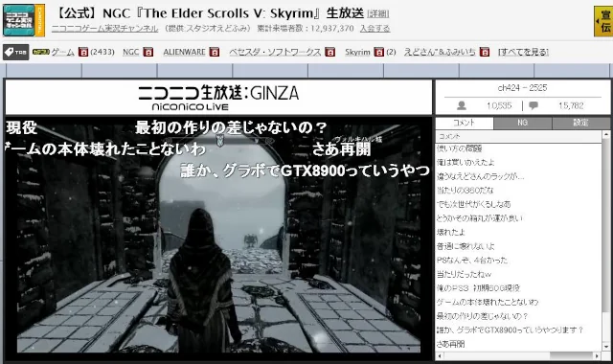
Task: Click the comment count speech bubble icon
Action: pyautogui.click(x=534, y=105)
